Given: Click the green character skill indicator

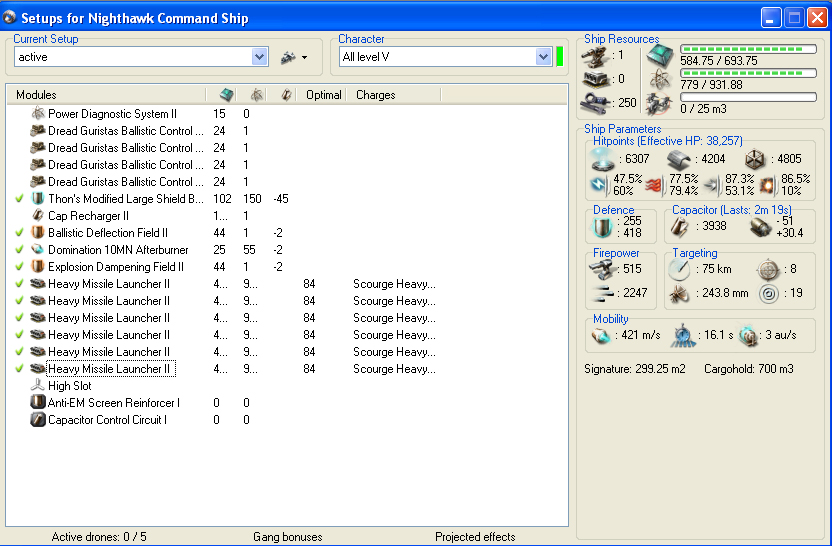Looking at the screenshot, I should (559, 57).
